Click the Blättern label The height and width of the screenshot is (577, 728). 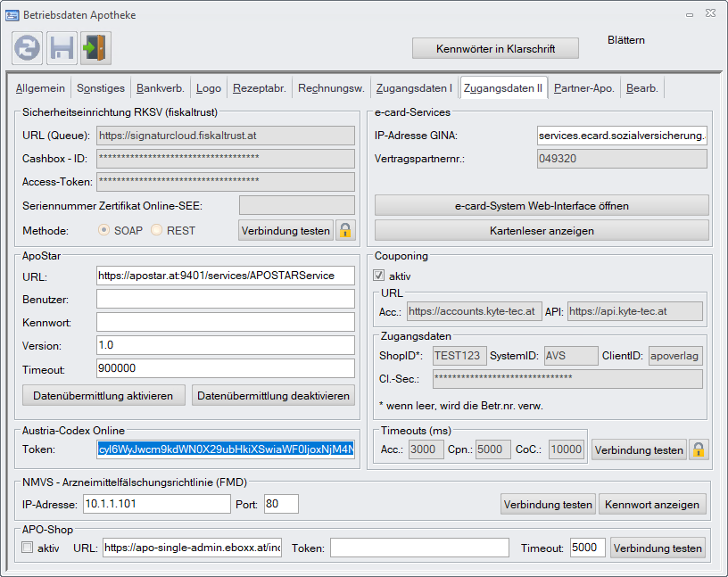pyautogui.click(x=626, y=40)
